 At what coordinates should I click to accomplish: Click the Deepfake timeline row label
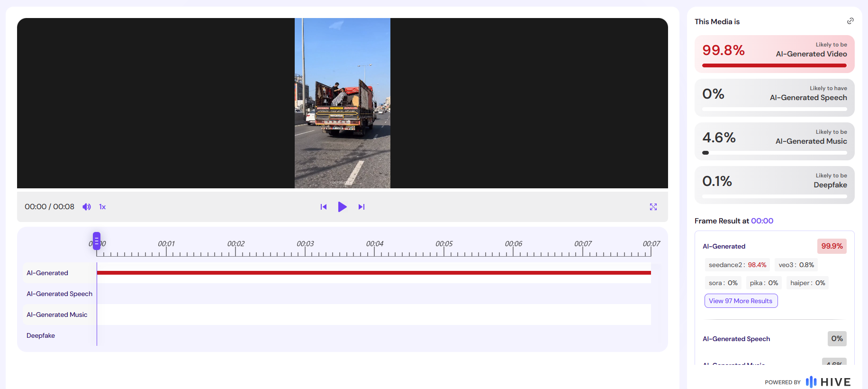click(x=41, y=335)
